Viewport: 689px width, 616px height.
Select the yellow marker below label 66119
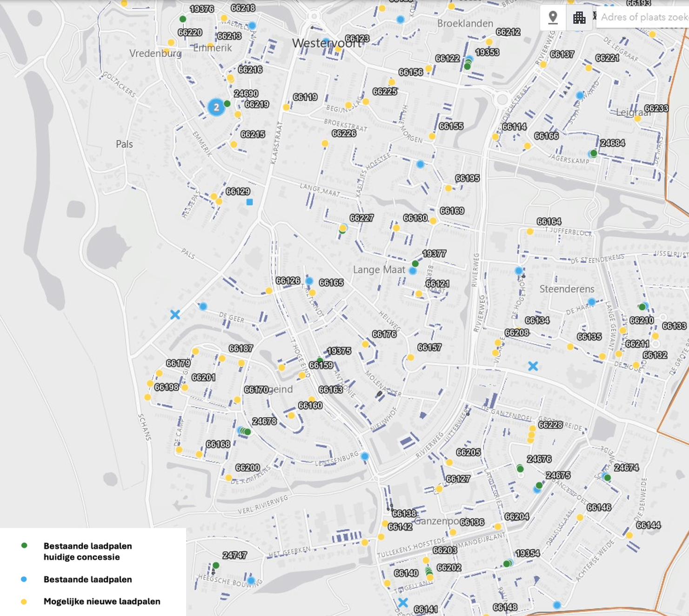[x=287, y=107]
